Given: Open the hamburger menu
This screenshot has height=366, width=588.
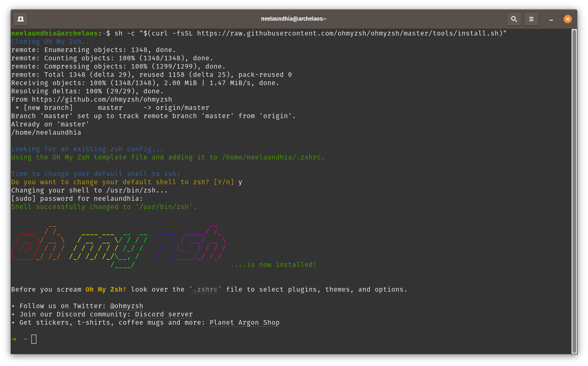Looking at the screenshot, I should tap(531, 19).
